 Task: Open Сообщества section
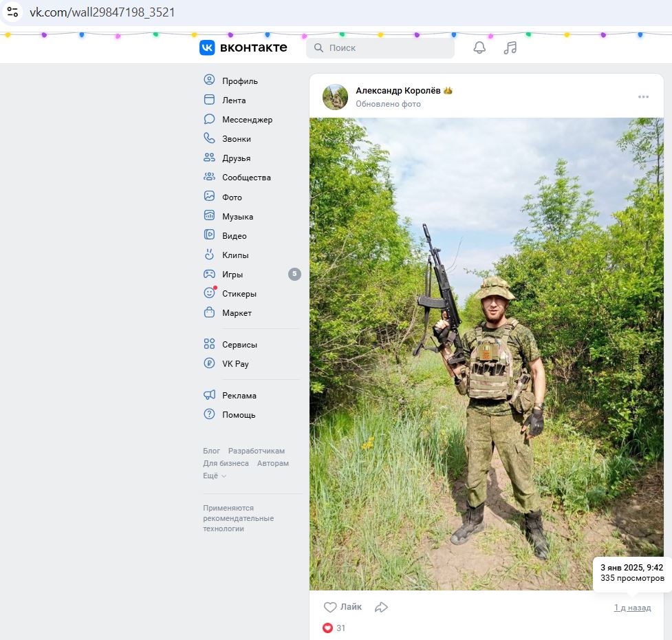coord(246,178)
